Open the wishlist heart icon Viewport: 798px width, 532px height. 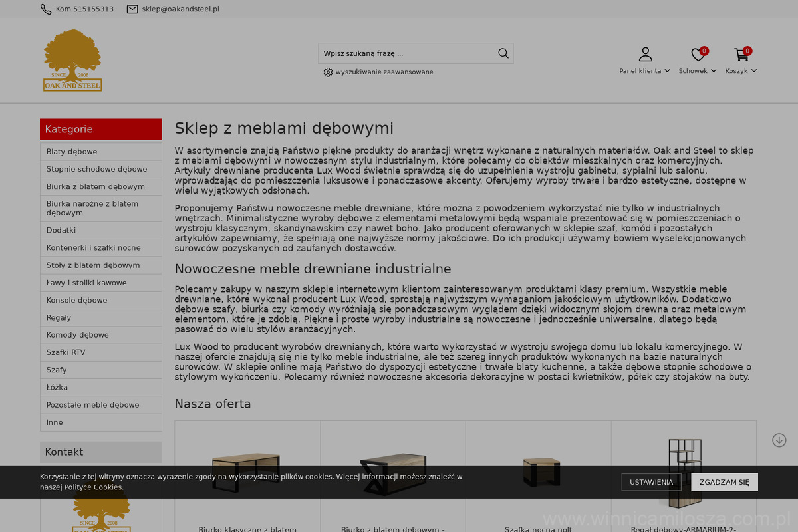[698, 55]
